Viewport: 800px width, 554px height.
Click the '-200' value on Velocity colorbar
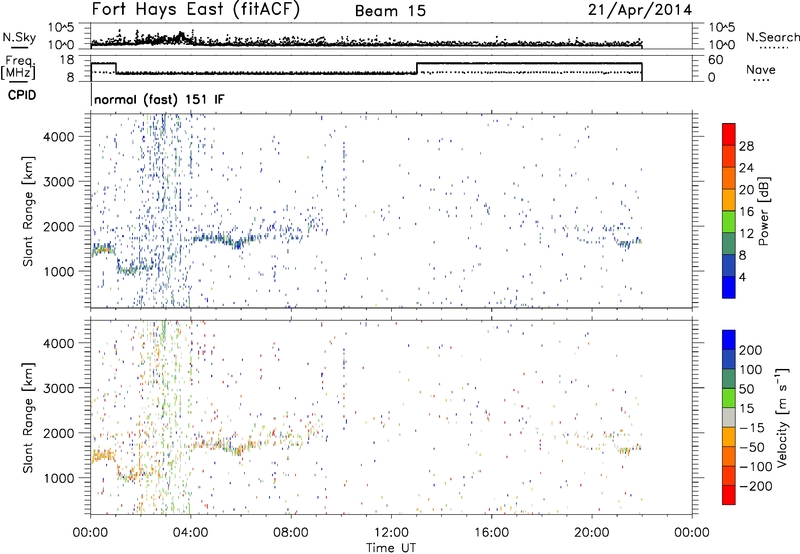click(x=755, y=486)
